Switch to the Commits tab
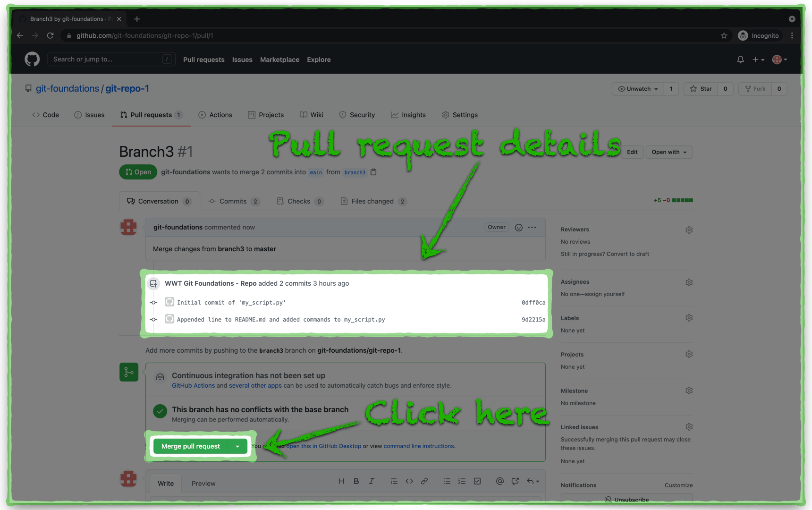Viewport: 812px width, 510px height. coord(234,201)
